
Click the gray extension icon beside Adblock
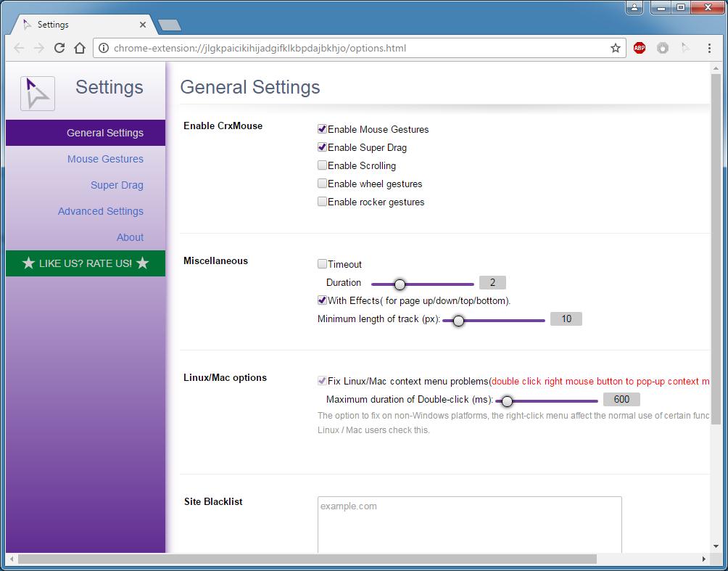click(663, 48)
